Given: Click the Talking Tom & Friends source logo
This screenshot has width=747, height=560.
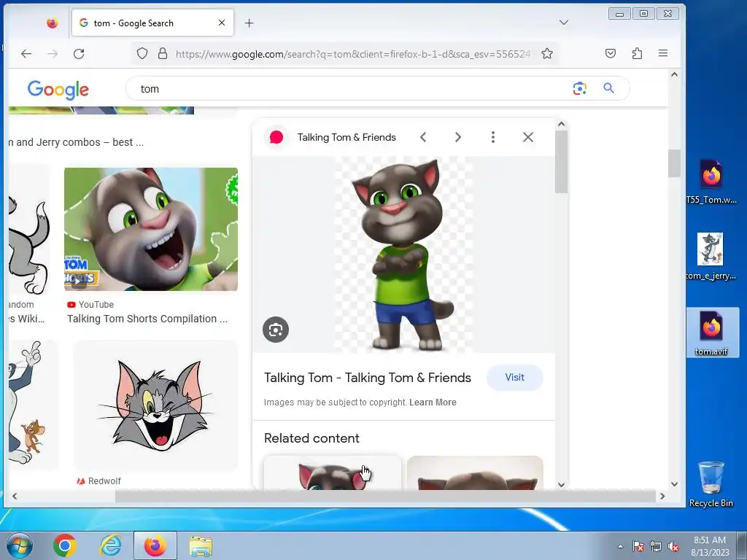Looking at the screenshot, I should click(x=276, y=137).
